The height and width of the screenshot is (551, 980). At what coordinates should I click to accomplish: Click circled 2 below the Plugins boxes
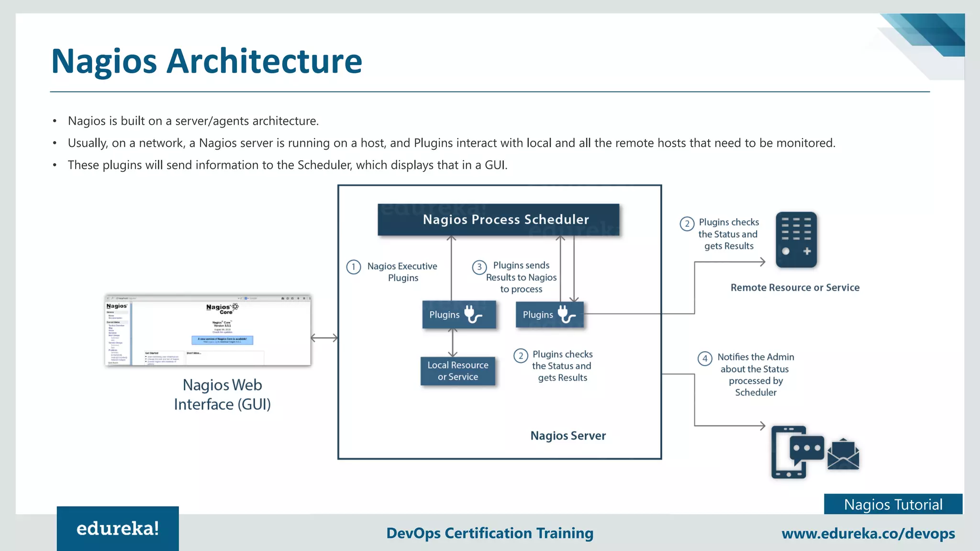(521, 356)
